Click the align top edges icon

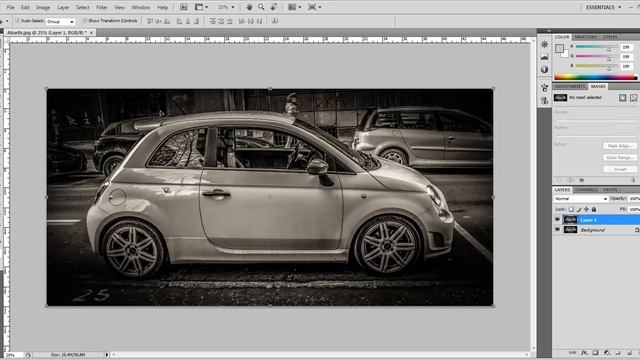click(150, 21)
